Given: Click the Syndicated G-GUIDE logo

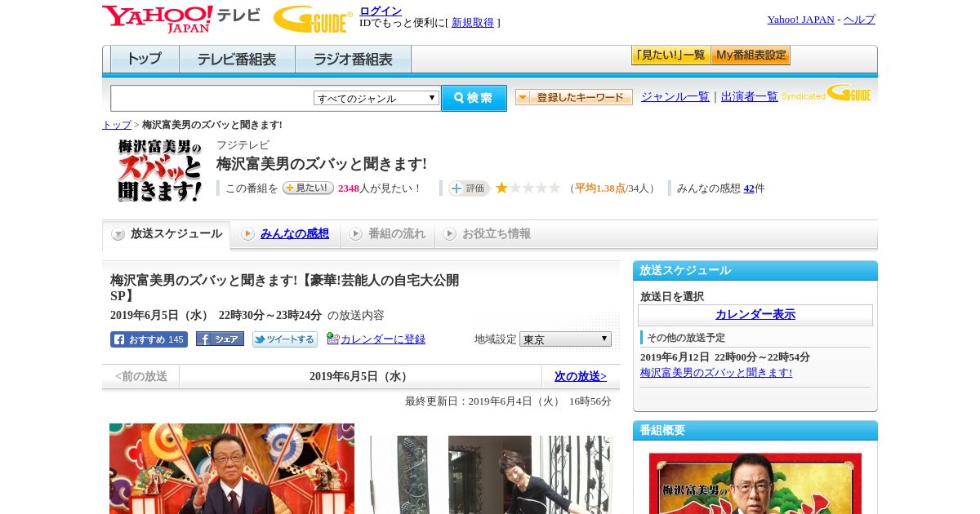Looking at the screenshot, I should pyautogui.click(x=826, y=94).
